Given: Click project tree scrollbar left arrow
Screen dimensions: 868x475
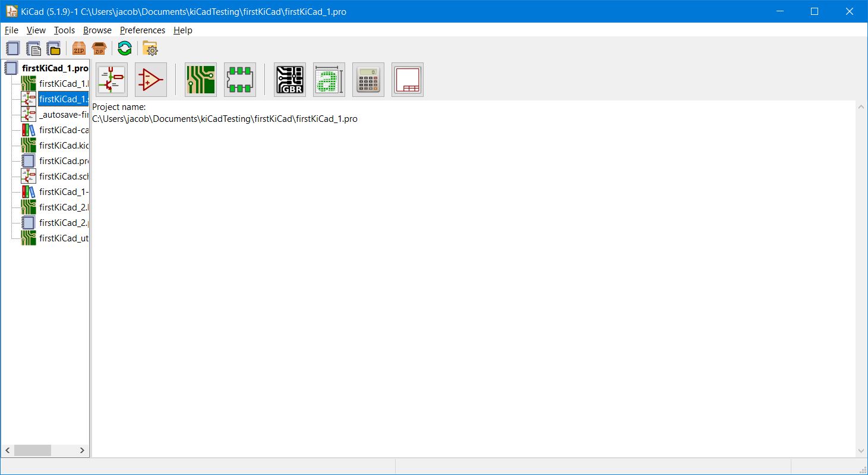Looking at the screenshot, I should click(x=8, y=451).
